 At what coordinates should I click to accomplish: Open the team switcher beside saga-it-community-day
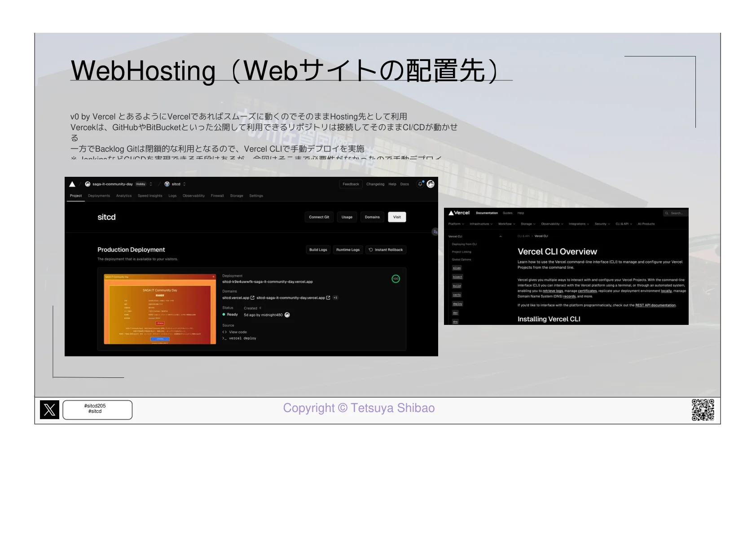pos(151,184)
